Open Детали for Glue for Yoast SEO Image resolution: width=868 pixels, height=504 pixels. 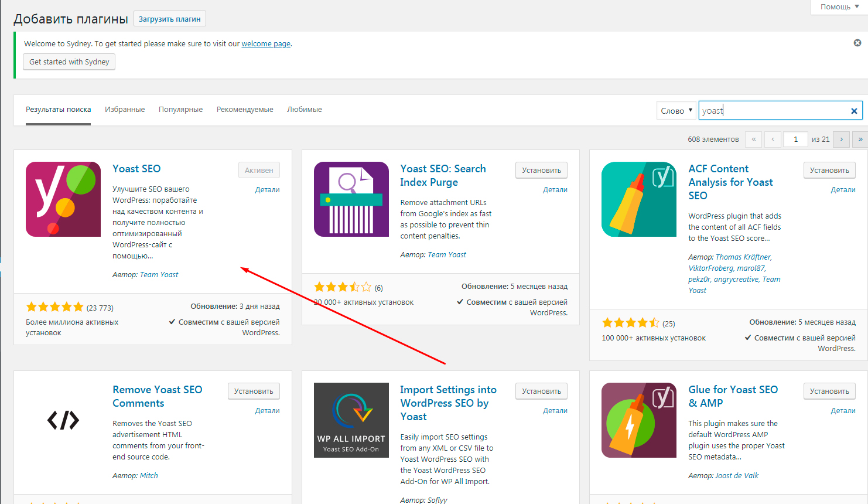pyautogui.click(x=843, y=410)
